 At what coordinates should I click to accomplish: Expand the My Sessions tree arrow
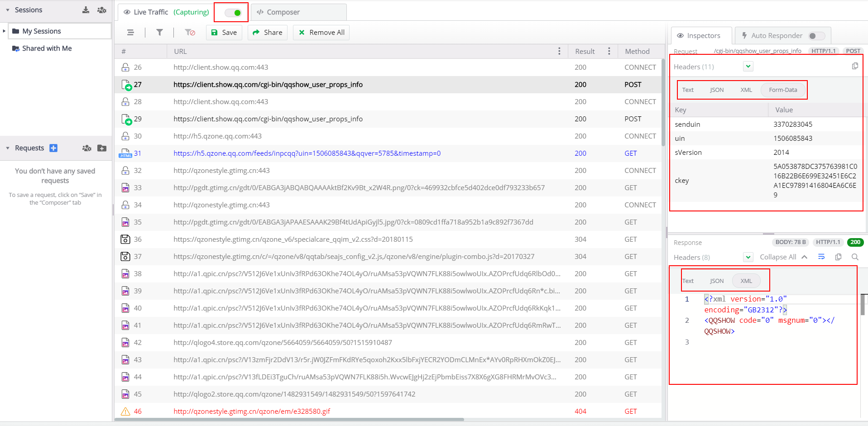tap(4, 31)
